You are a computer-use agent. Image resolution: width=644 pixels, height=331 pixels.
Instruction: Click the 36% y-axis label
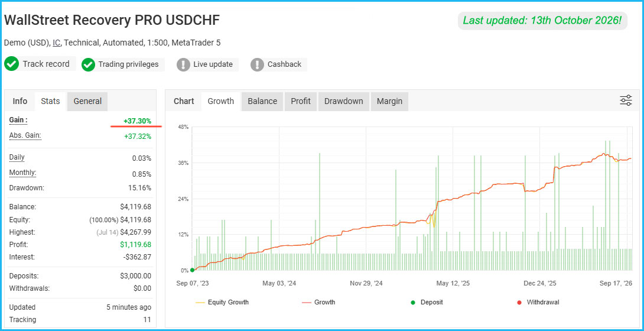183,163
